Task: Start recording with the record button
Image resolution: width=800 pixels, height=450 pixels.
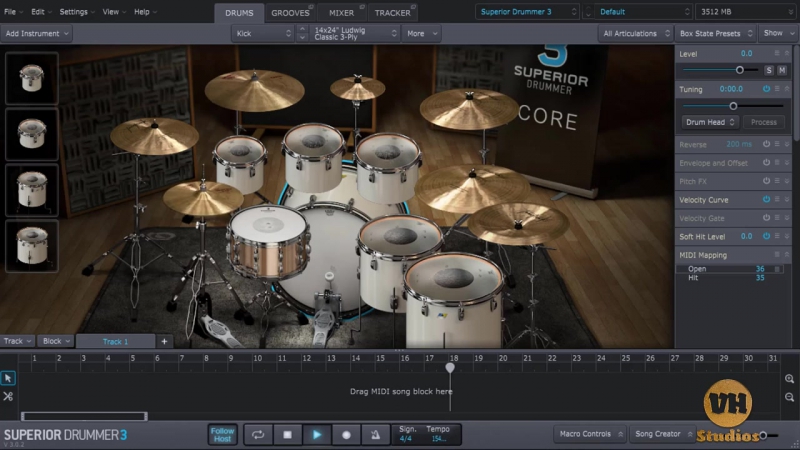Action: [x=346, y=435]
